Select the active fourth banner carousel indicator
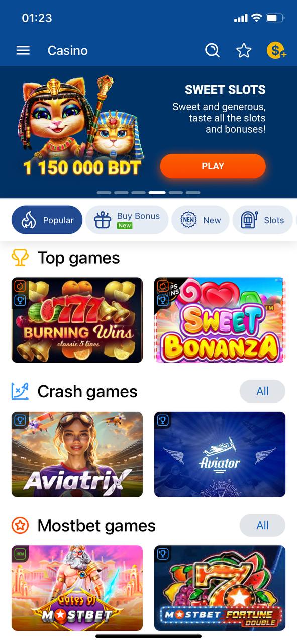Viewport: 297px width, 644px height. point(157,193)
